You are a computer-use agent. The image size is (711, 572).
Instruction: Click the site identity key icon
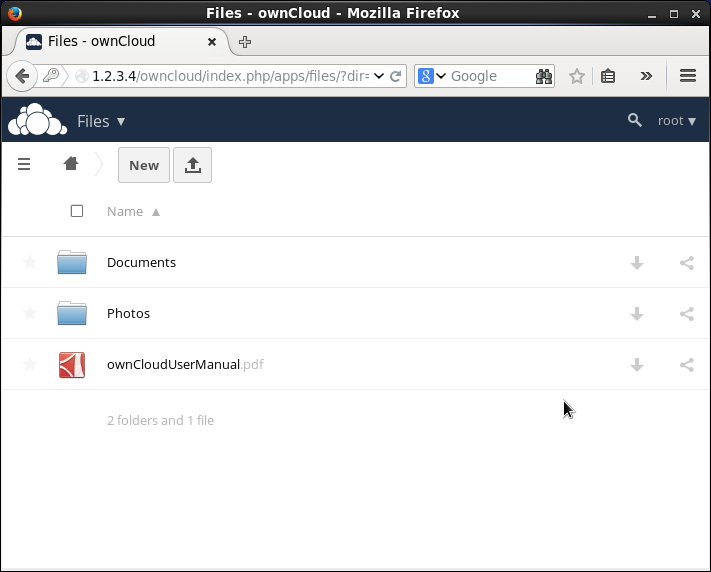[51, 75]
